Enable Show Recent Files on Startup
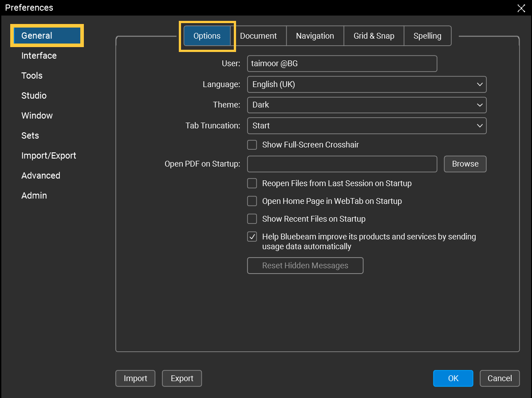The height and width of the screenshot is (398, 532). (x=252, y=219)
